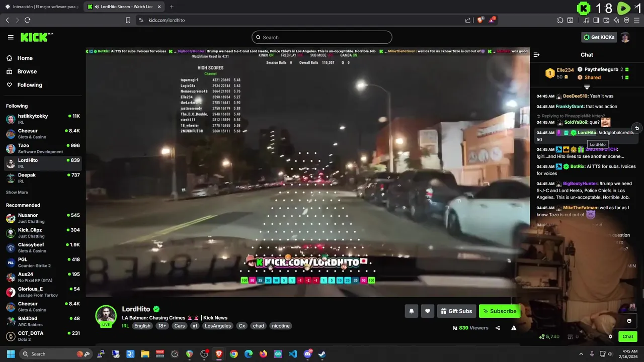Open hstikkytokky channel in Following list

coord(43,119)
